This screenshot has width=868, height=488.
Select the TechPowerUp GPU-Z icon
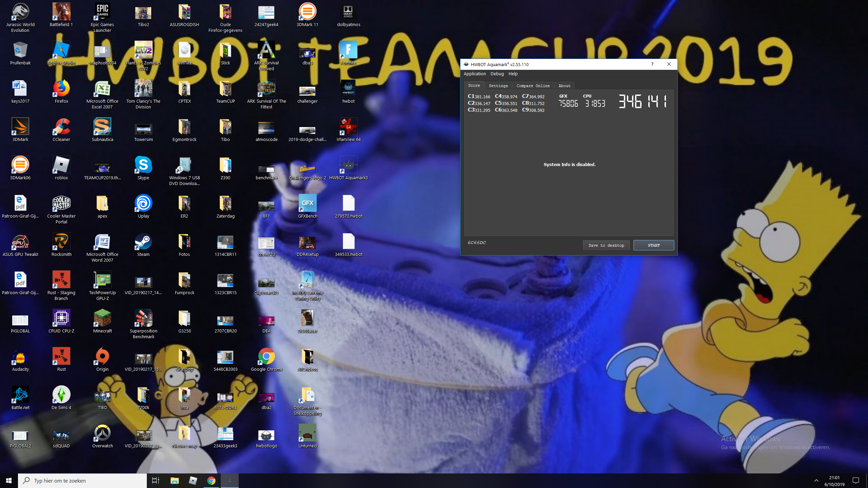pyautogui.click(x=102, y=286)
